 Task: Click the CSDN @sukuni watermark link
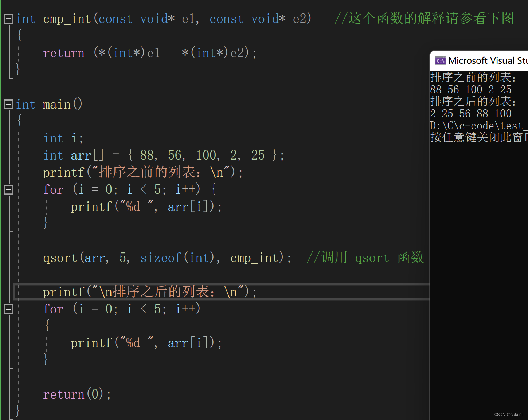coord(508,414)
